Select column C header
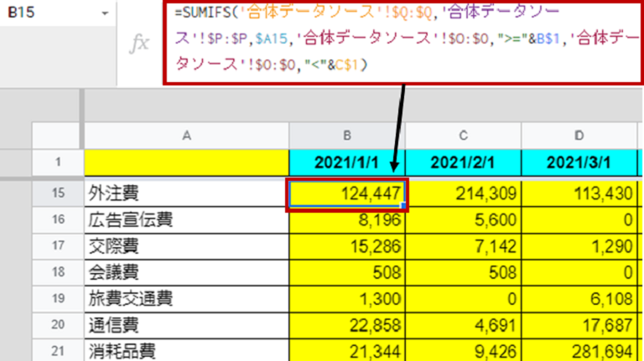Screen dimensions: 644x361 464,136
